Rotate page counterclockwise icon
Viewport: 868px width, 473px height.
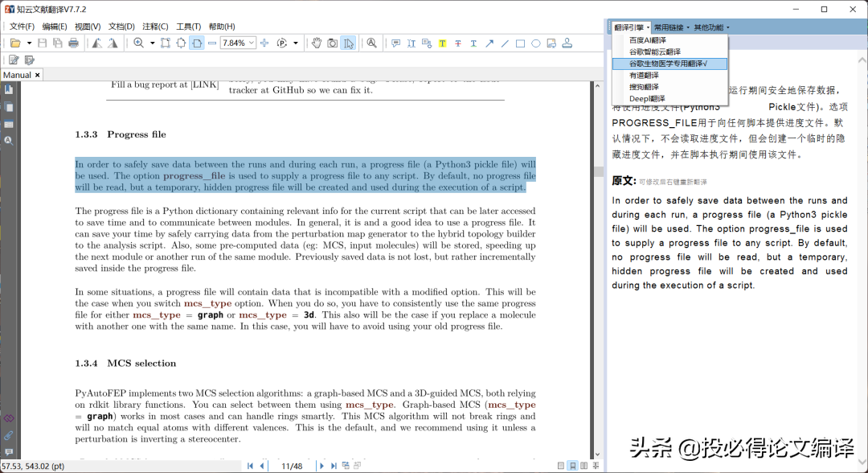point(97,43)
